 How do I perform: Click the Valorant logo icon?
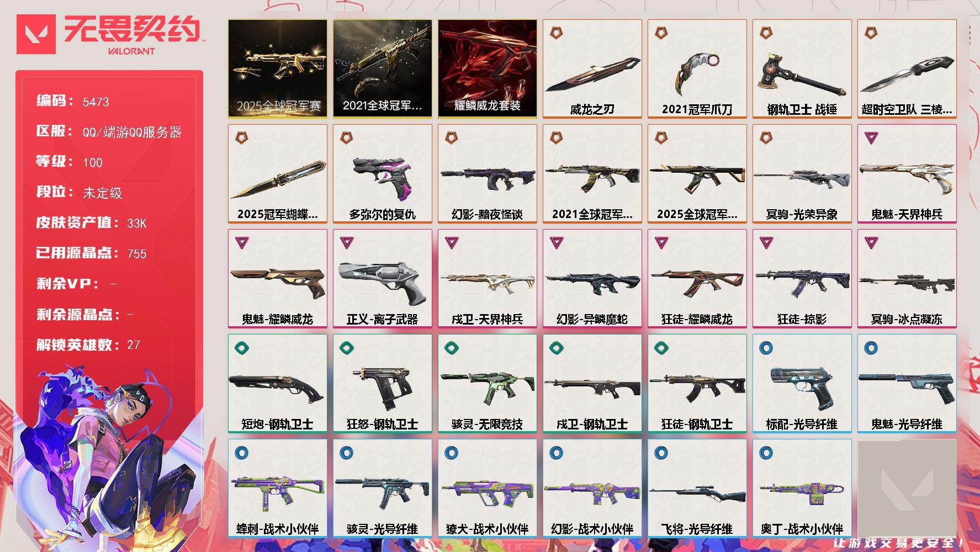[x=36, y=34]
